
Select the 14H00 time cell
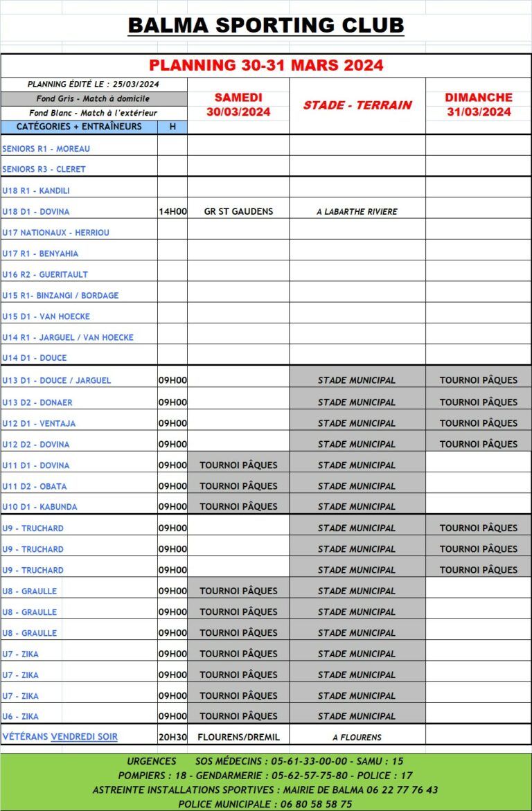coord(172,211)
